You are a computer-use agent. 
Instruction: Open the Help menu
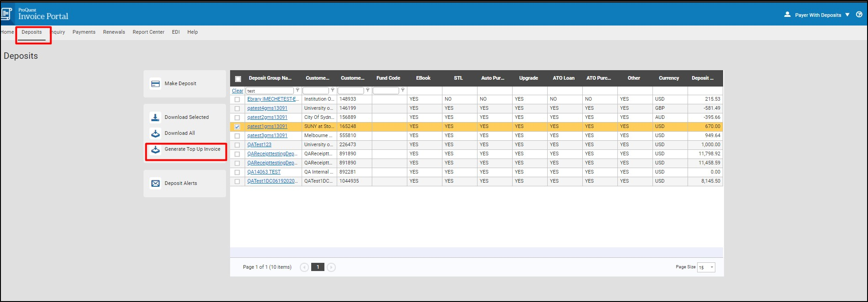coord(192,32)
